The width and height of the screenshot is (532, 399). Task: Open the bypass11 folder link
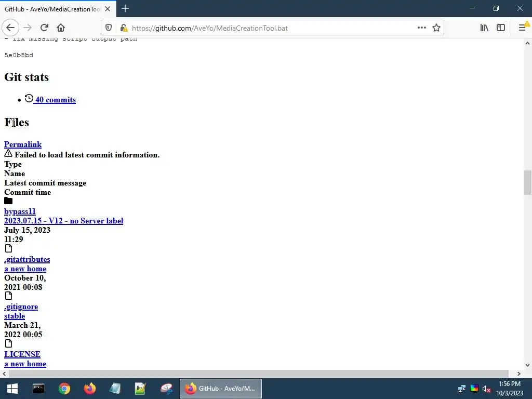point(20,212)
